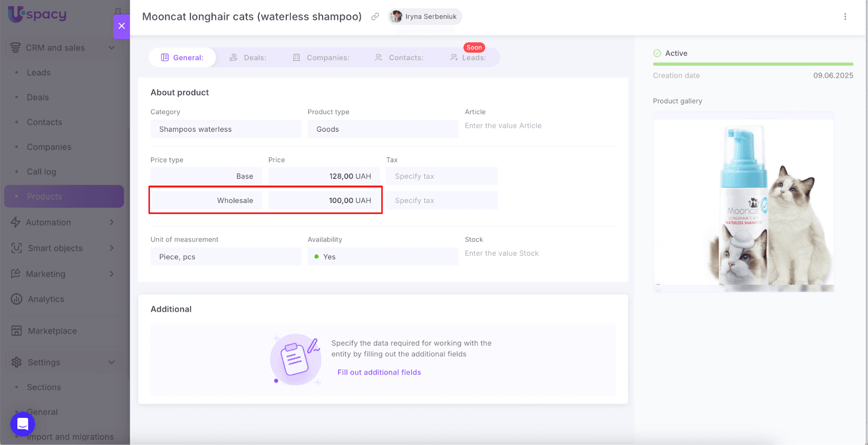Click the Smart objects icon
868x445 pixels.
click(16, 248)
